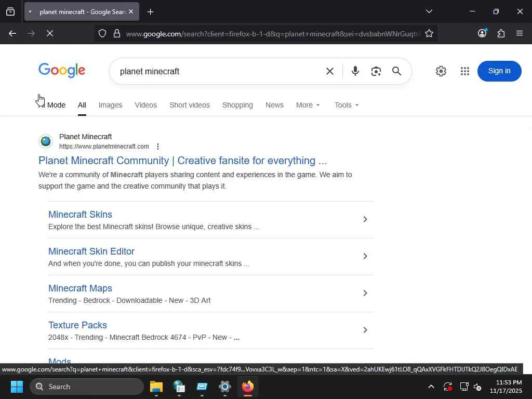Open Minecraft Skins sitelink
The image size is (532, 399).
click(x=80, y=215)
